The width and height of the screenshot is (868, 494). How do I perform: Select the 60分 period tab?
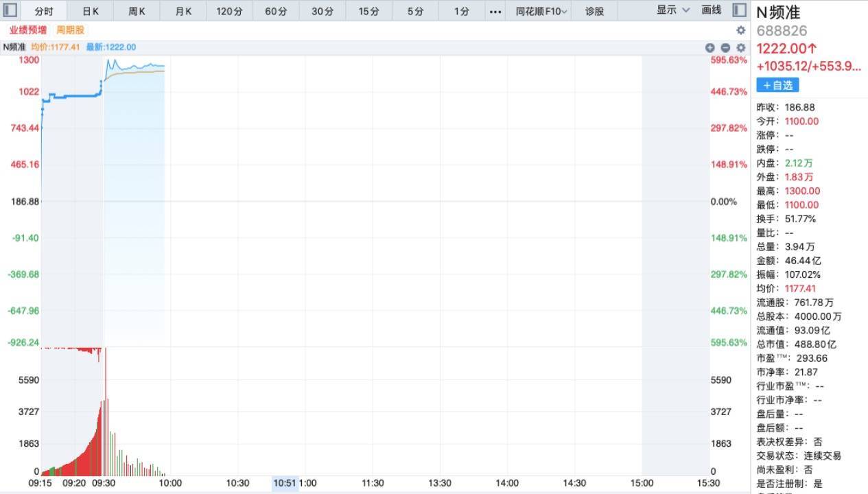276,11
